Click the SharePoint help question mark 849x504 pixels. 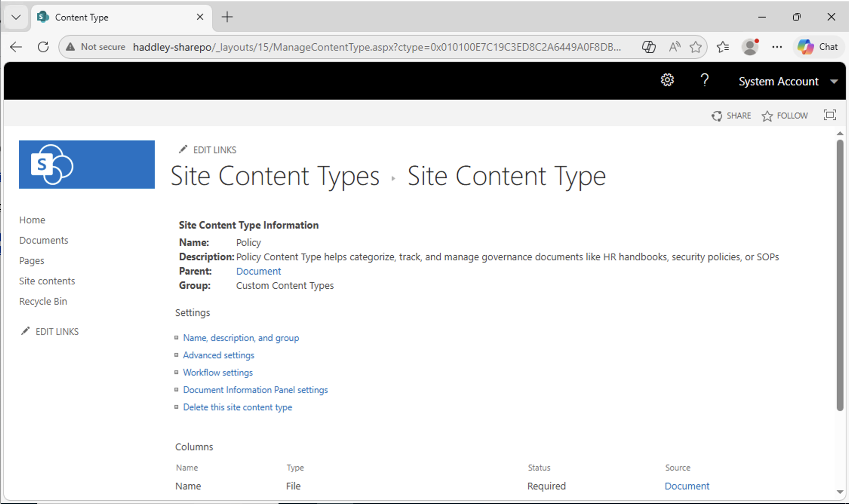point(704,80)
